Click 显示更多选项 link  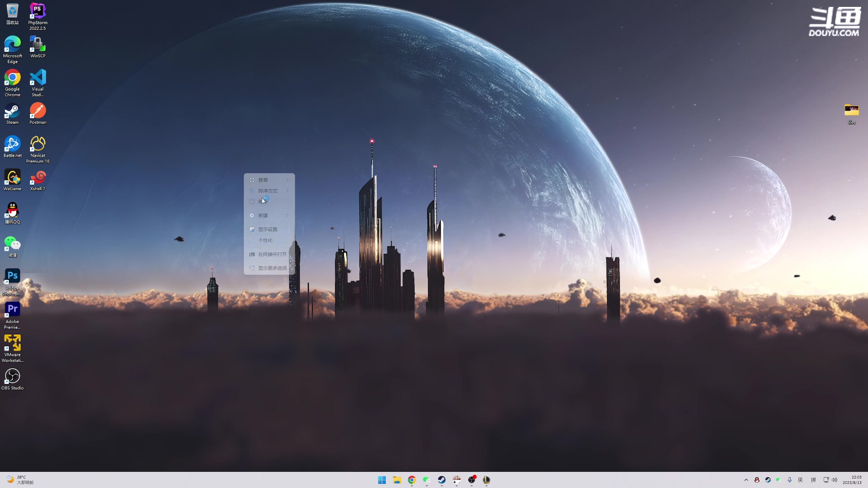(x=273, y=267)
